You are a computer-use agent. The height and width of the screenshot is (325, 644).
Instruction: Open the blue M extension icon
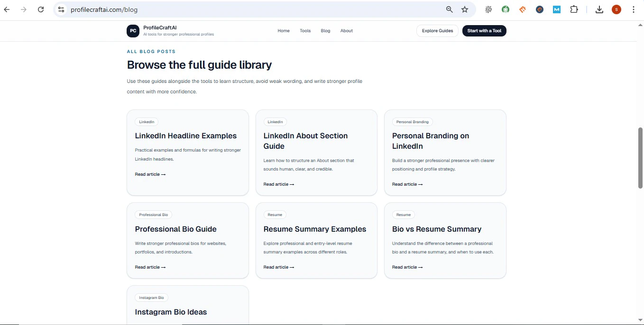click(x=557, y=9)
